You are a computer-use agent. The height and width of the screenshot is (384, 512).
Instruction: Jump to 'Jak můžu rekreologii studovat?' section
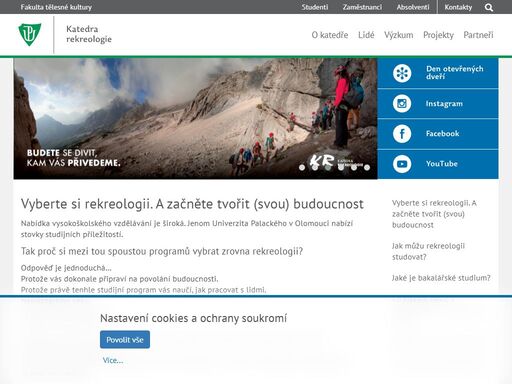click(428, 251)
